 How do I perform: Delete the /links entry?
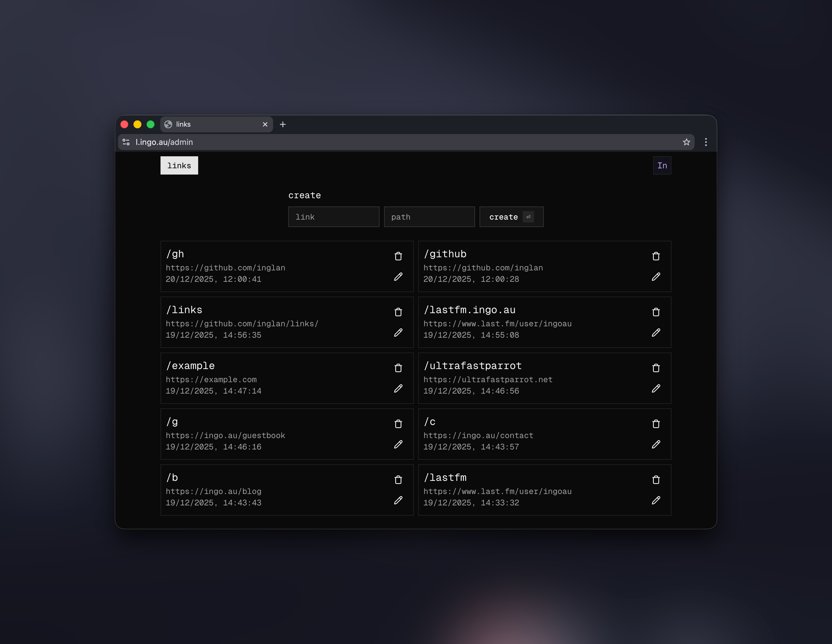tap(398, 312)
